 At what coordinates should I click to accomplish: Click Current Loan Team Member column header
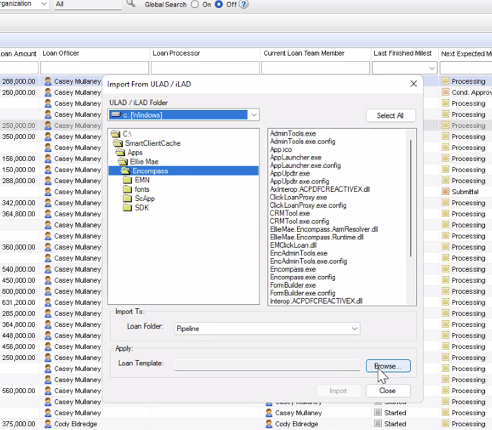[304, 53]
